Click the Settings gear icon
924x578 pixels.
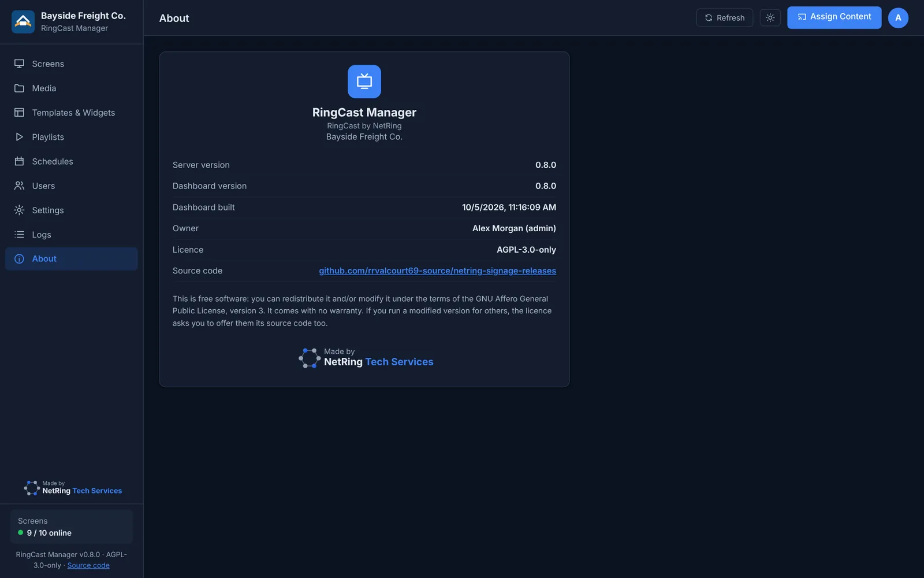click(19, 210)
